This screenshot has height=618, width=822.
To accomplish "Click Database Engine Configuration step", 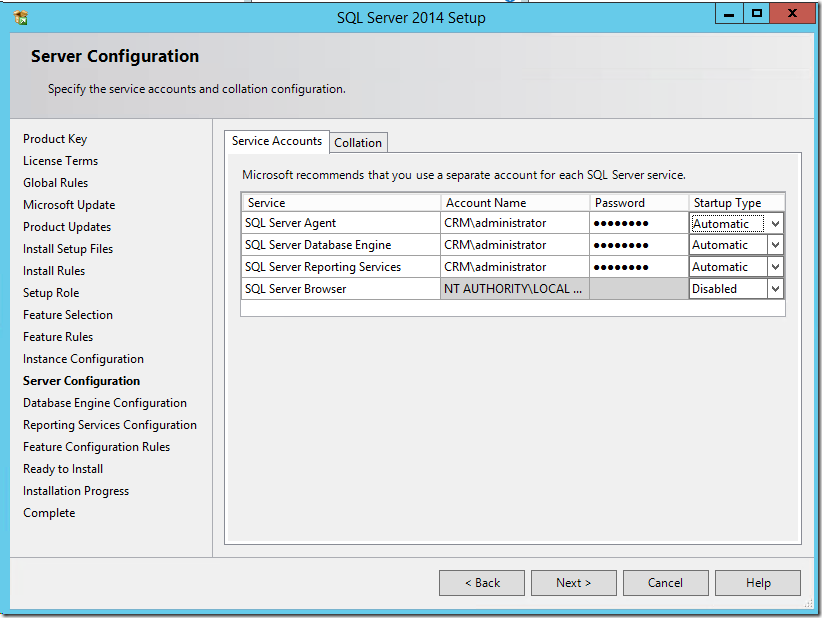I will 105,403.
